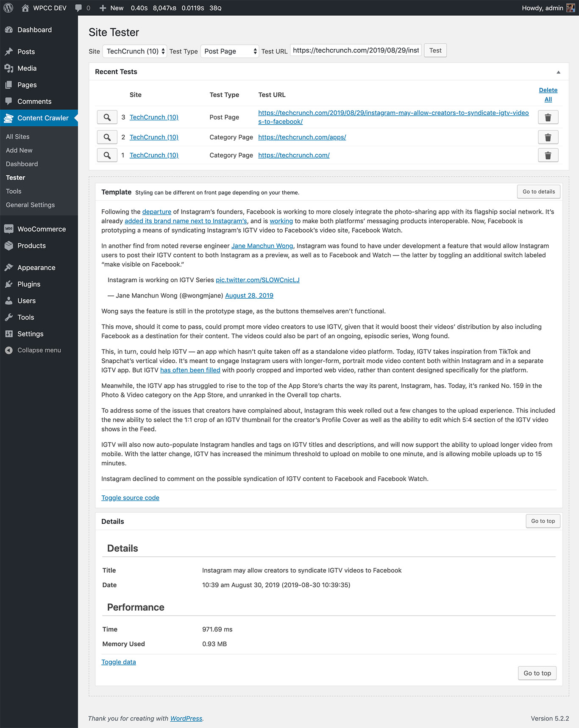
Task: Click the WooCommerce woo icon
Action: click(x=9, y=229)
